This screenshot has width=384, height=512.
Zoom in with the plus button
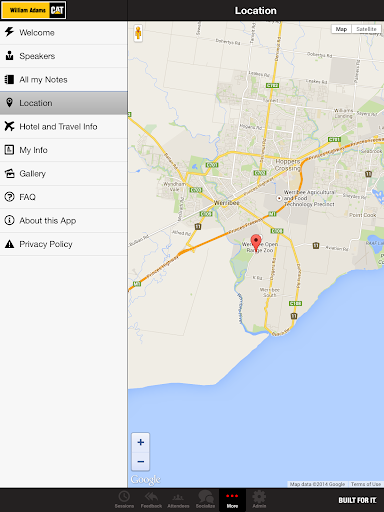141,442
